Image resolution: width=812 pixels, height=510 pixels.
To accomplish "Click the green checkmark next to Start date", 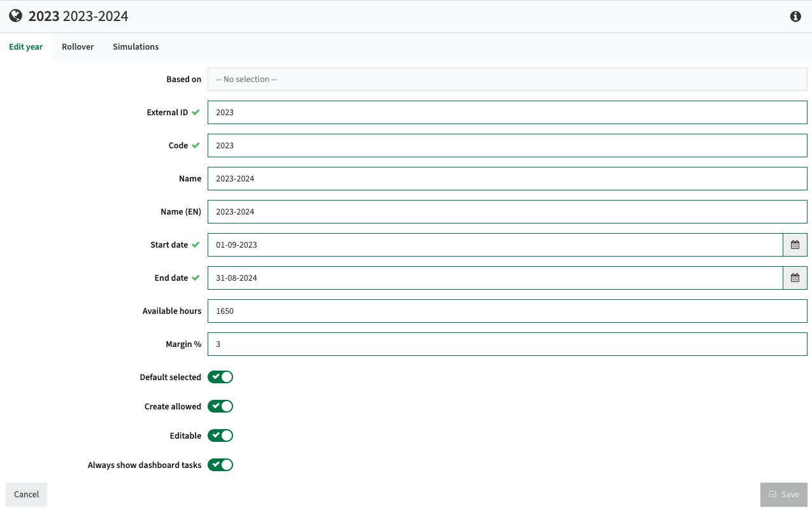I will click(x=196, y=244).
